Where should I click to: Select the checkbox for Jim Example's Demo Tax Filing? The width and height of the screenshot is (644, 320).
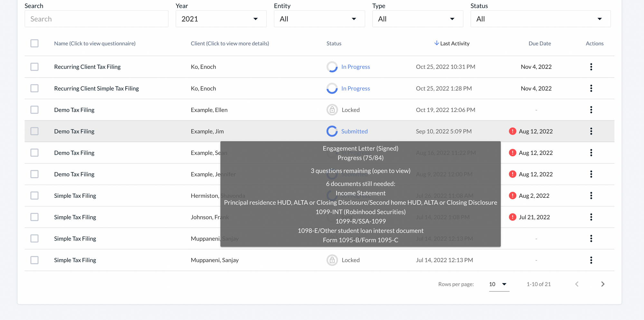(34, 131)
